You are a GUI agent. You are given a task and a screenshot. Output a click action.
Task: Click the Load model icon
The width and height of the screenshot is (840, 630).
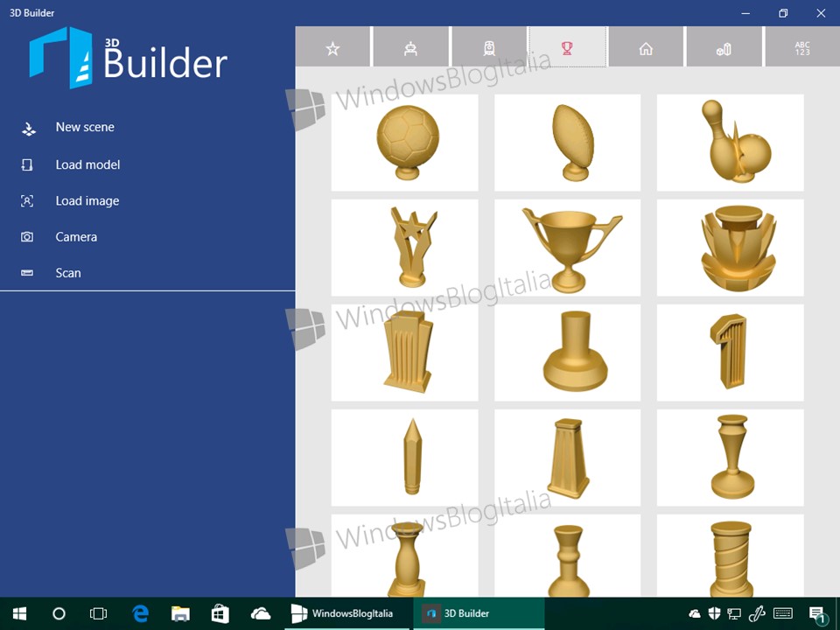27,164
